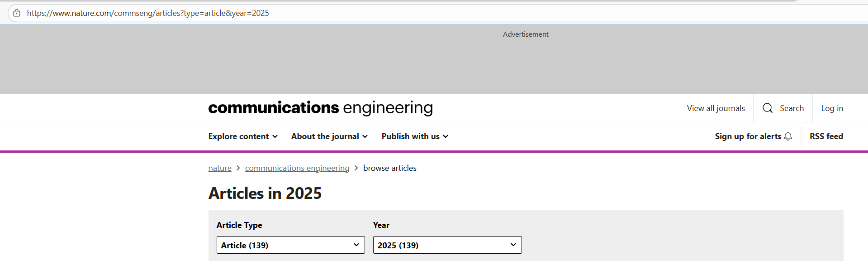Screen dimensions: 868x261
Task: Click the communications engineering journal logo
Action: [x=321, y=108]
